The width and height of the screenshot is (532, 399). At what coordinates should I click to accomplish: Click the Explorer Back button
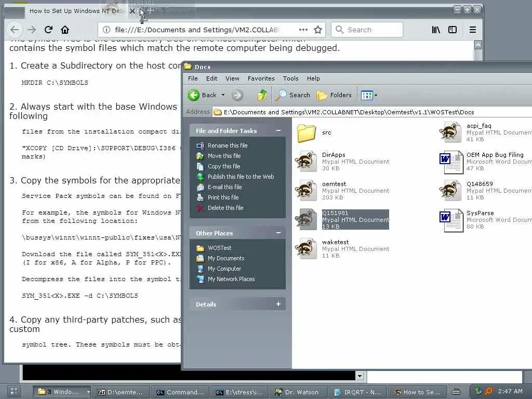pos(202,95)
